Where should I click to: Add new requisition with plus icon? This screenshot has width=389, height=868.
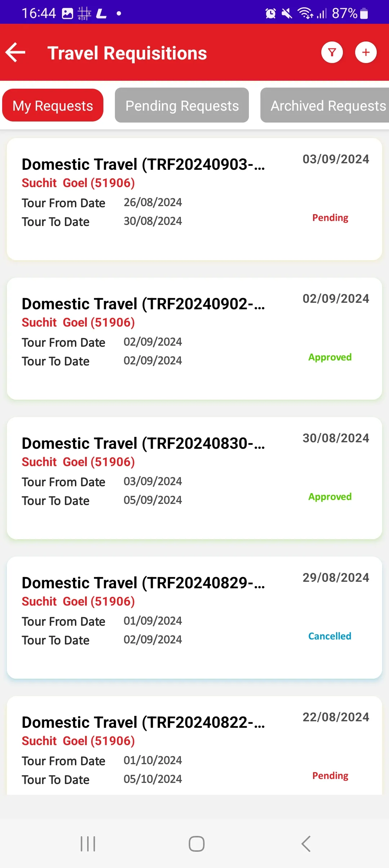point(366,53)
